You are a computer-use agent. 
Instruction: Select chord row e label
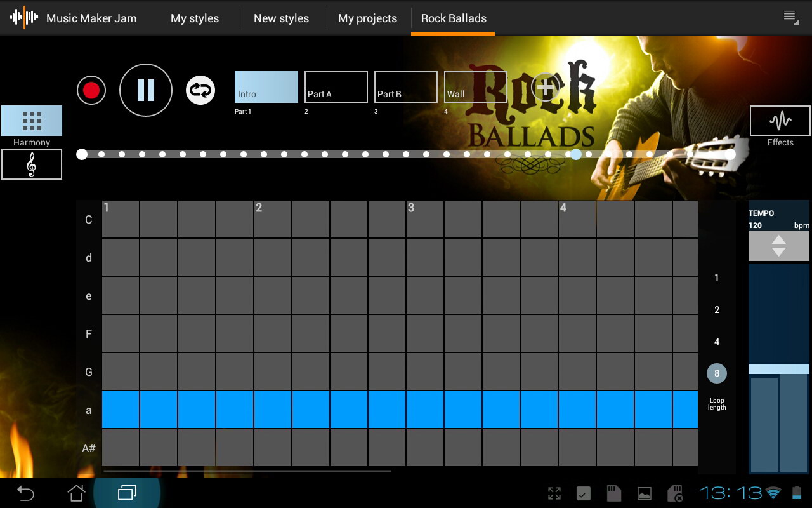click(89, 296)
